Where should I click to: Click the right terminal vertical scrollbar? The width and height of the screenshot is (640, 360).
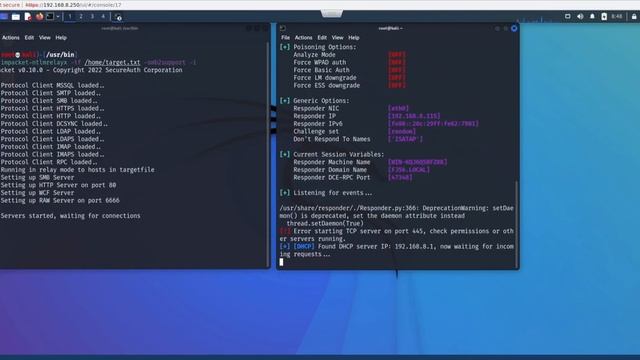point(516,224)
